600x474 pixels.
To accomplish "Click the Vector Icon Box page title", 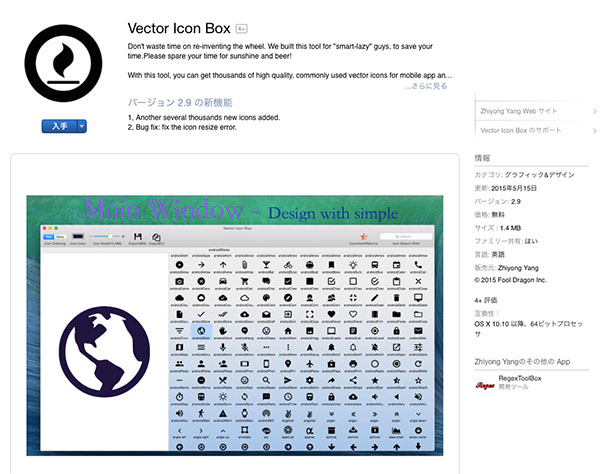I will pos(179,28).
